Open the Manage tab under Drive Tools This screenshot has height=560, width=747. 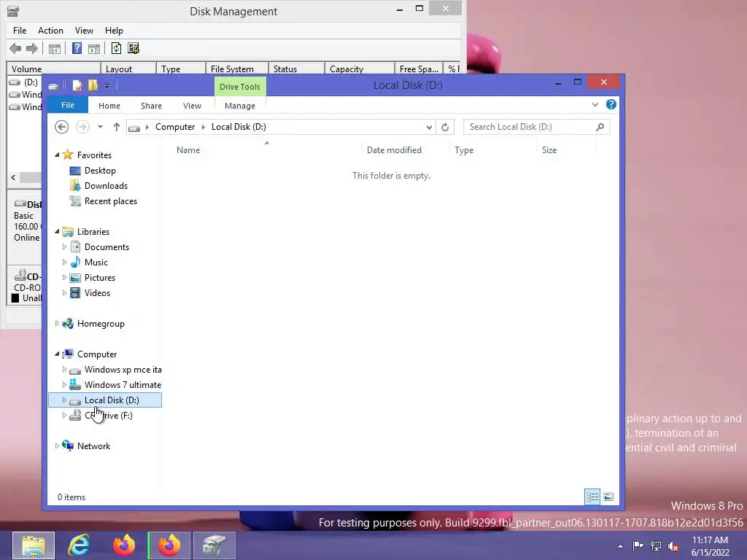pyautogui.click(x=239, y=106)
